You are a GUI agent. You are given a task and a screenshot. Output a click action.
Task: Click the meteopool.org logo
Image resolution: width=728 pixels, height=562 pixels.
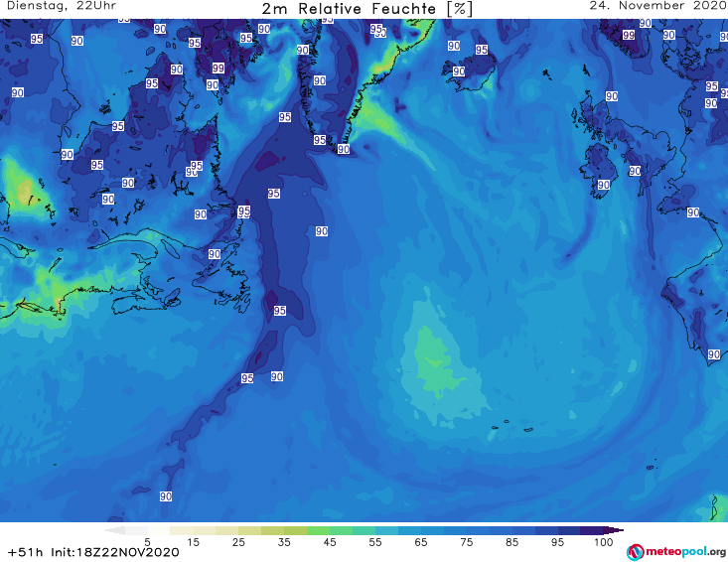tap(676, 552)
